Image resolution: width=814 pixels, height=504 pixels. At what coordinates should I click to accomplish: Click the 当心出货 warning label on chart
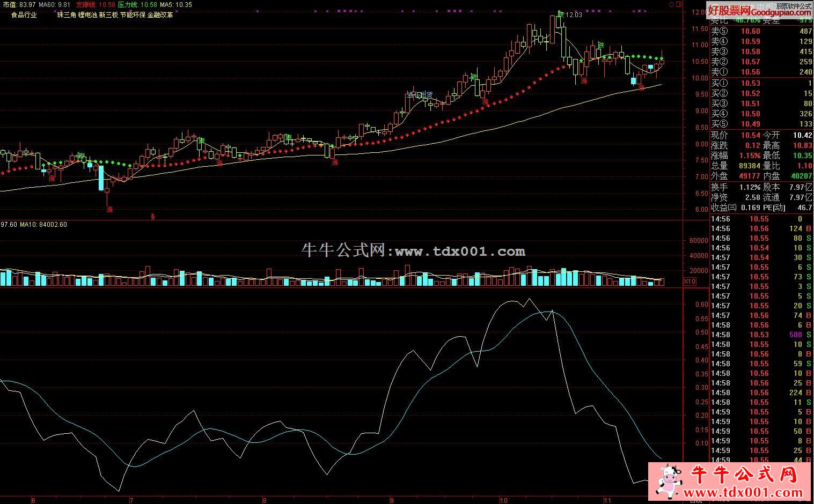click(x=419, y=95)
